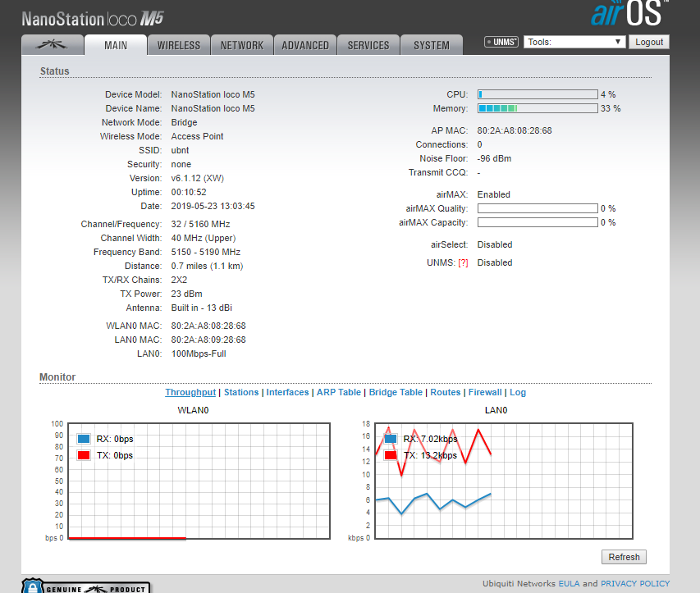
Task: Click the Memory usage bar
Action: [x=538, y=108]
